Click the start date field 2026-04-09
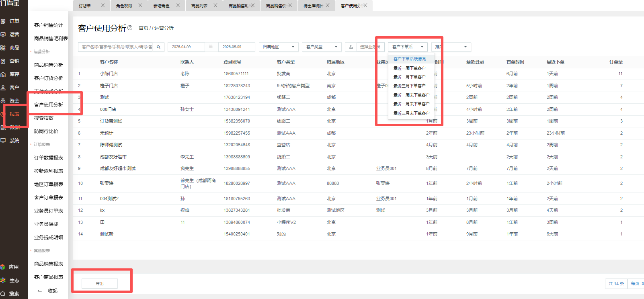Viewport: 644px width, 299px height. 186,47
